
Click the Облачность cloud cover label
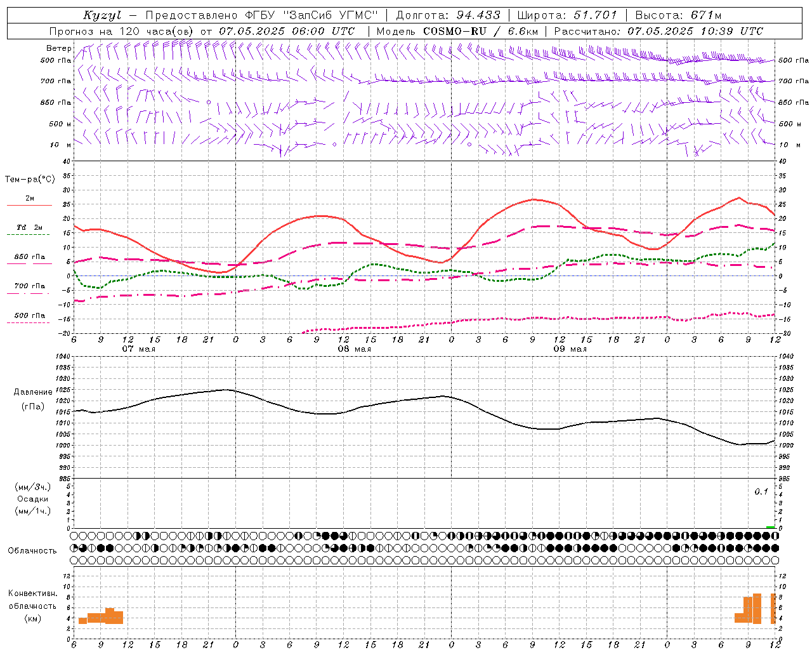point(33,551)
